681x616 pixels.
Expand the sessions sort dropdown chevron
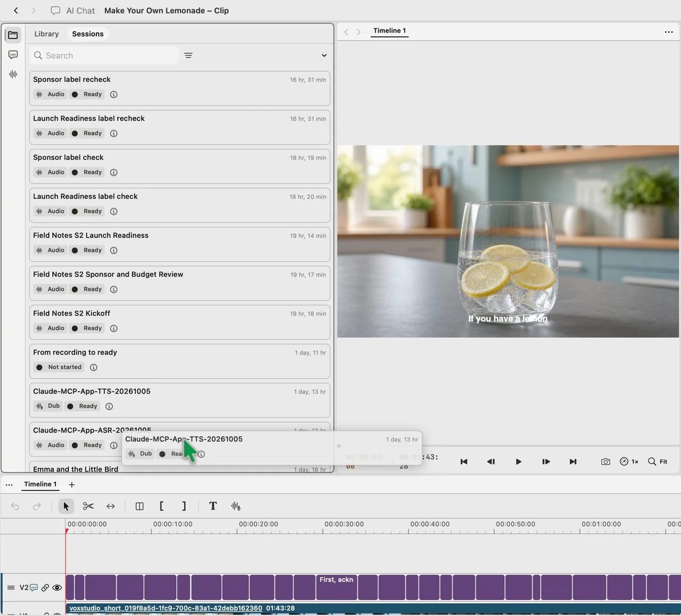point(324,55)
